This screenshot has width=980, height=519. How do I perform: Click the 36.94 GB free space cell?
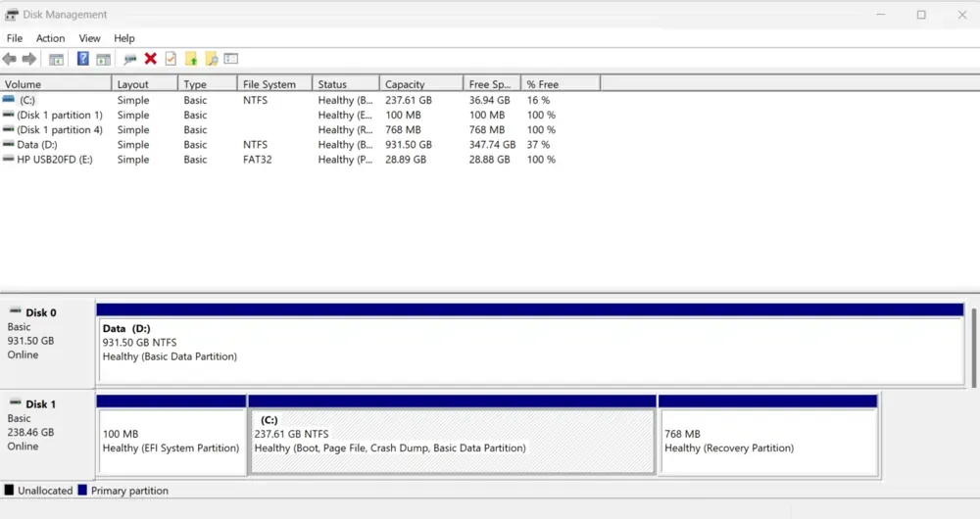[489, 100]
